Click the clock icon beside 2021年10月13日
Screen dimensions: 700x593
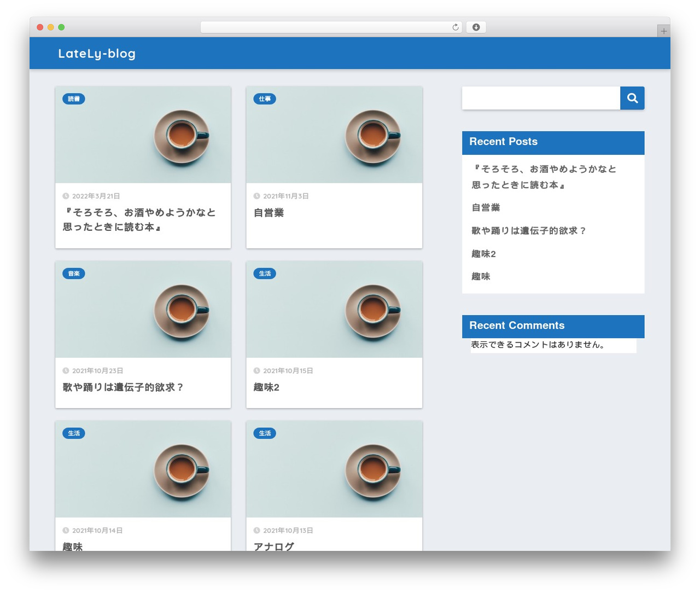[x=256, y=530]
